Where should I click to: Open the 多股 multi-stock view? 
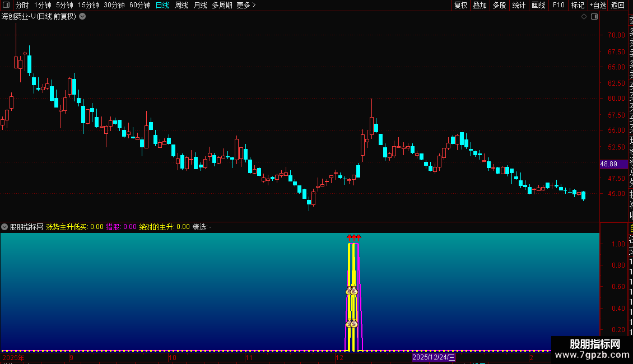[499, 5]
